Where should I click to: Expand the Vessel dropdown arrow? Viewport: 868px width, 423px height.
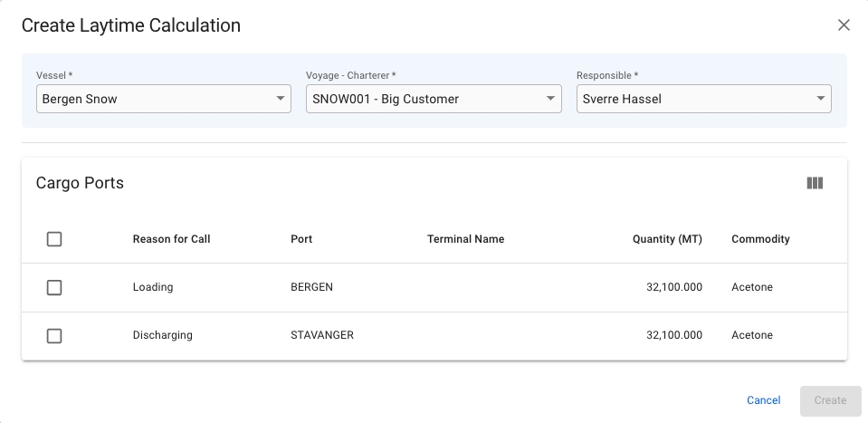(280, 99)
